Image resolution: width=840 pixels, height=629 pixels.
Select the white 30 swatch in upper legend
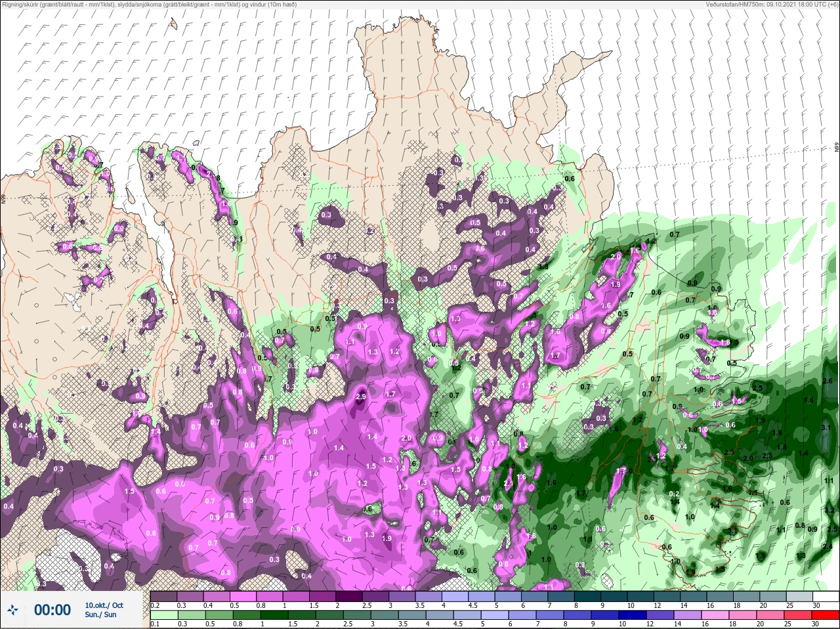pyautogui.click(x=828, y=596)
